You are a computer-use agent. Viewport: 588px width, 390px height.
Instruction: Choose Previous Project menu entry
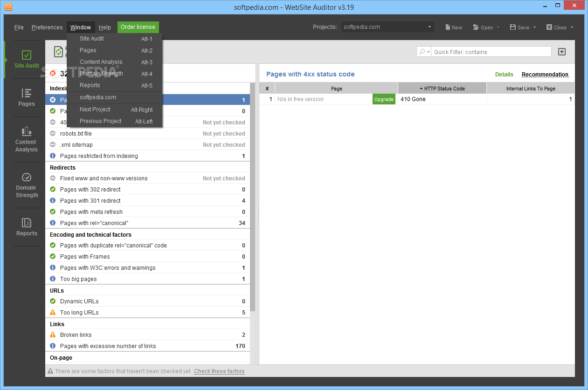115,121
